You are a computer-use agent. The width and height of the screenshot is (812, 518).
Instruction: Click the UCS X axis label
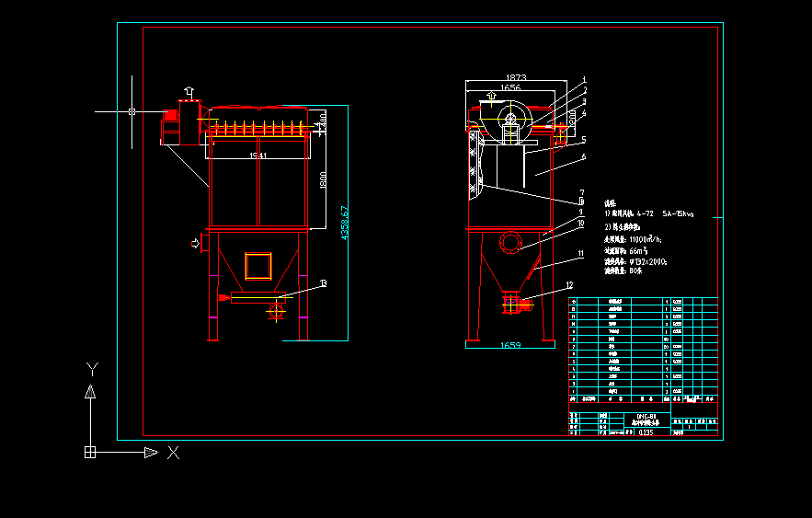tap(174, 453)
